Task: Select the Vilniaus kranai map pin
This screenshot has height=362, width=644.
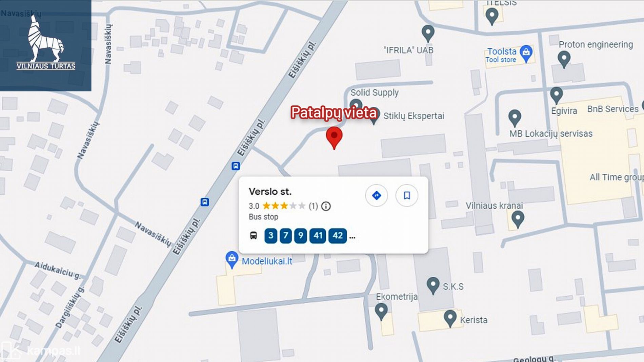Action: pyautogui.click(x=518, y=219)
